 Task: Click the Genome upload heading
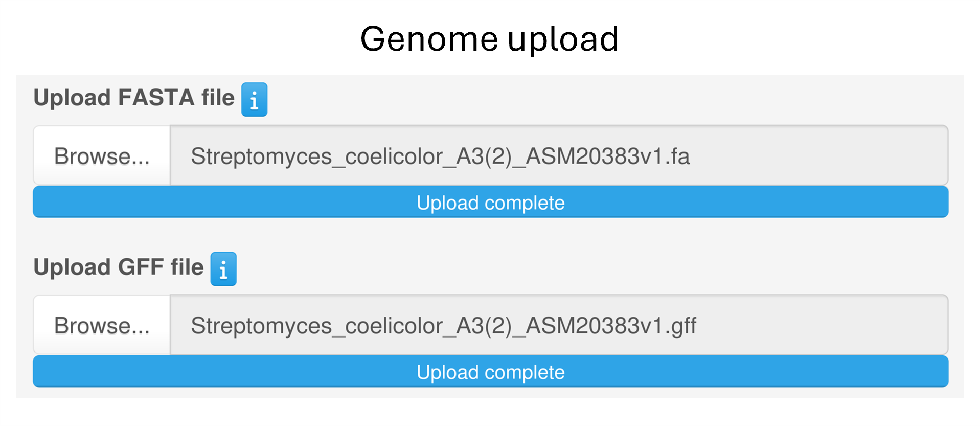489,39
